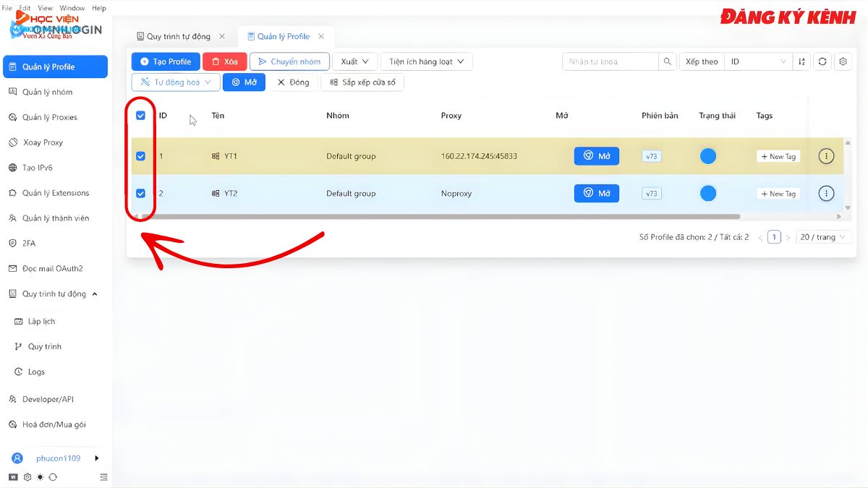
Task: Deselect the checkbox for profile YT2
Action: (141, 193)
